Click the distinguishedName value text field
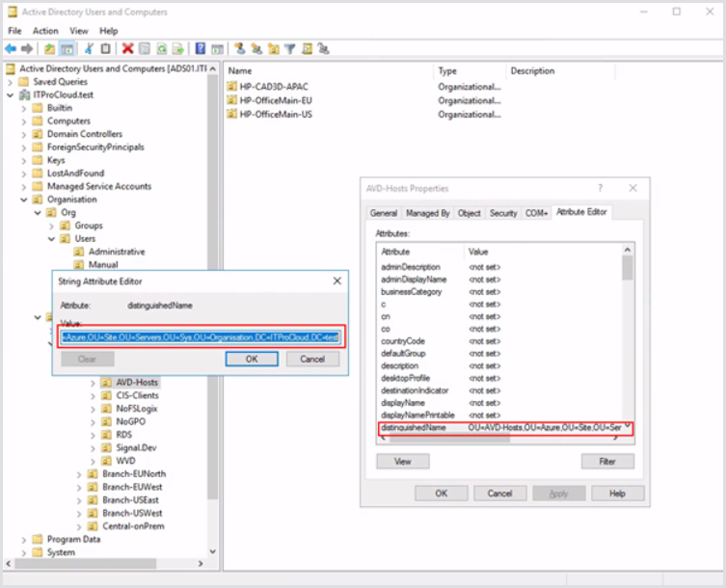726x588 pixels. (x=201, y=337)
